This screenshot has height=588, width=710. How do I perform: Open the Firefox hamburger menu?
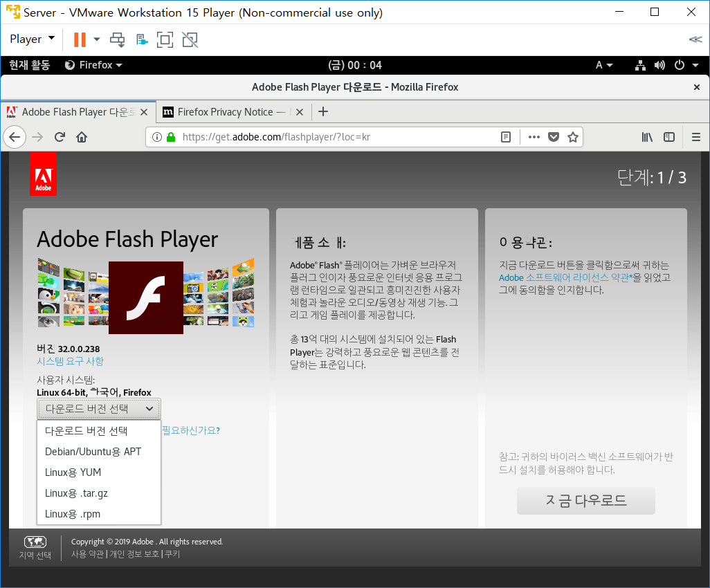696,137
